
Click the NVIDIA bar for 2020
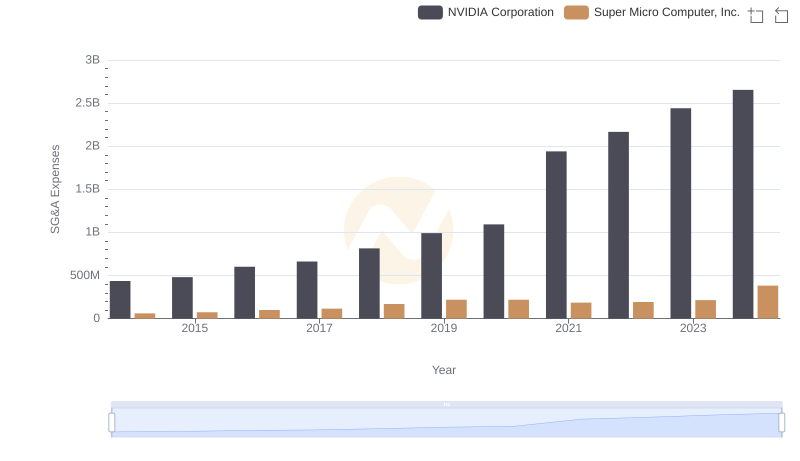coord(494,271)
